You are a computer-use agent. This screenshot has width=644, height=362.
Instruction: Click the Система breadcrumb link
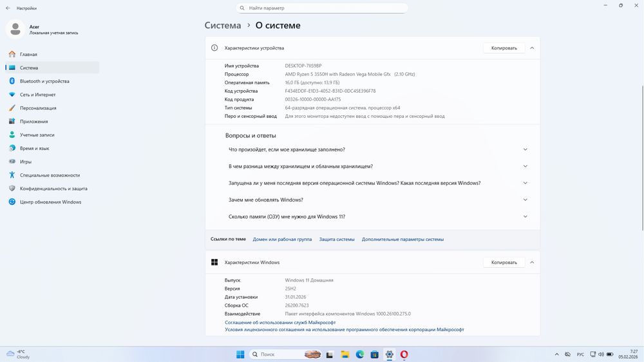(223, 26)
